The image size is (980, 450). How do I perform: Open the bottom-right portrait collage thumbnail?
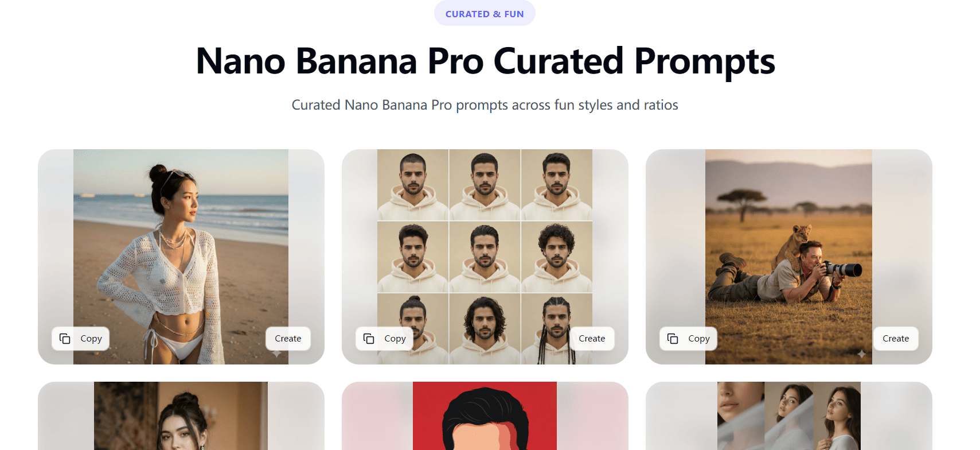[788, 416]
